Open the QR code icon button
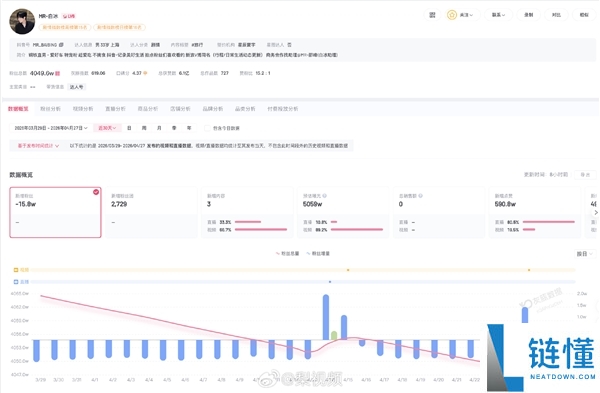The height and width of the screenshot is (393, 600). click(432, 15)
